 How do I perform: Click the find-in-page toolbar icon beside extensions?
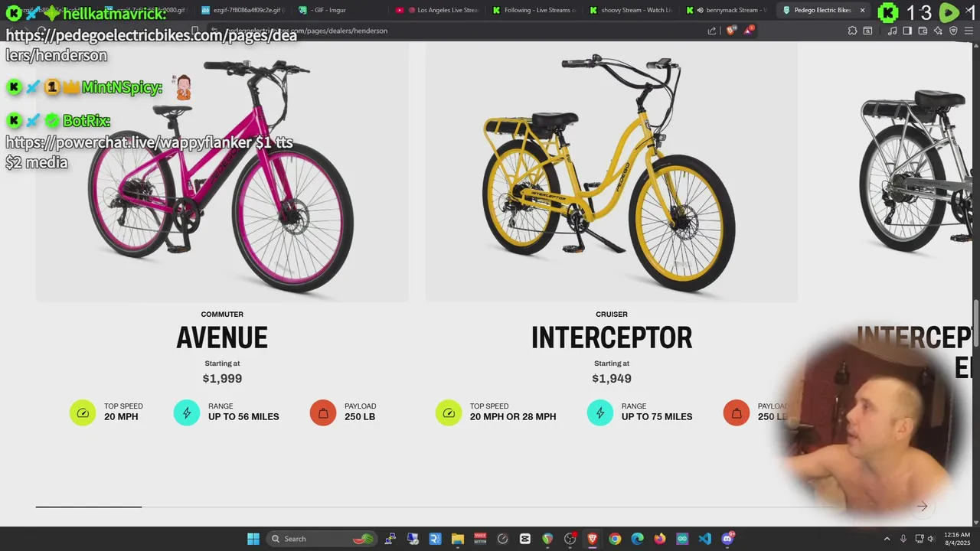867,31
